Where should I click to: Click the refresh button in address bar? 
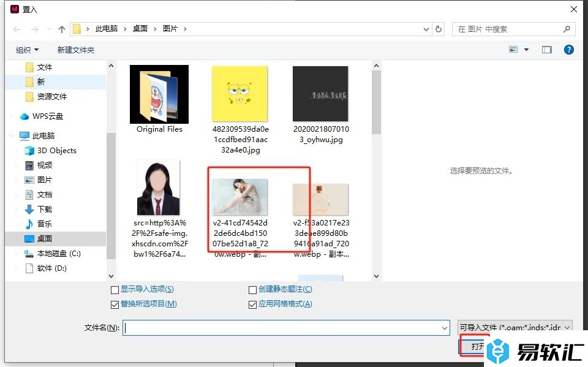click(439, 29)
